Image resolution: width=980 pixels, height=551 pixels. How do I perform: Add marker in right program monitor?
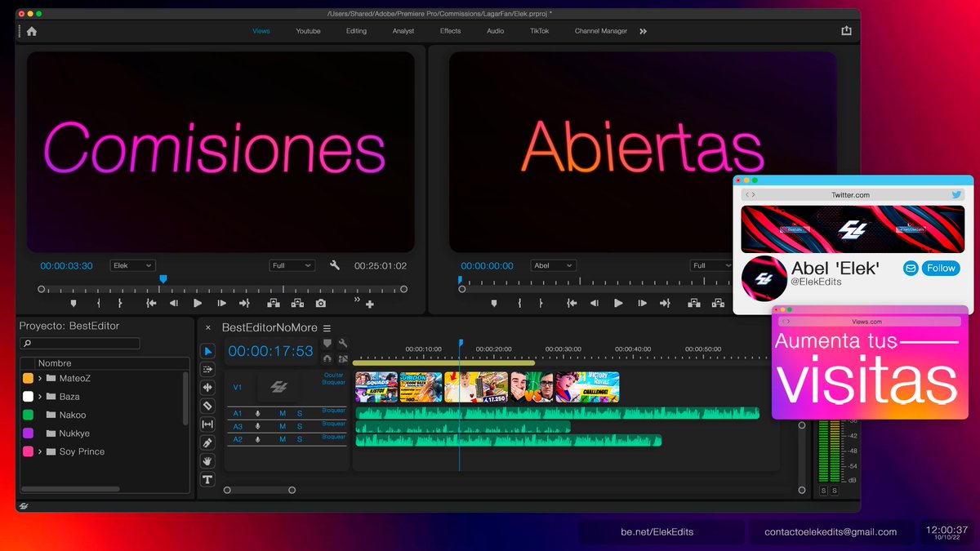point(494,303)
